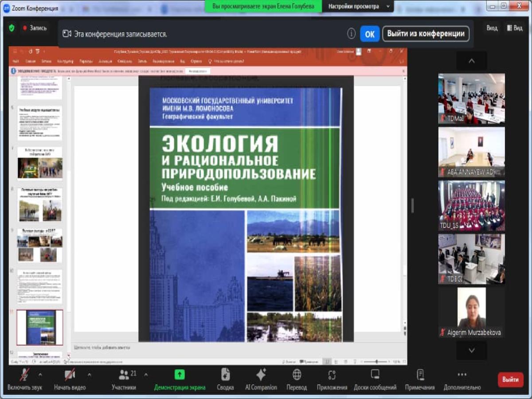
Task: Open the Конструктор tab in PowerPoint
Action: 65,61
